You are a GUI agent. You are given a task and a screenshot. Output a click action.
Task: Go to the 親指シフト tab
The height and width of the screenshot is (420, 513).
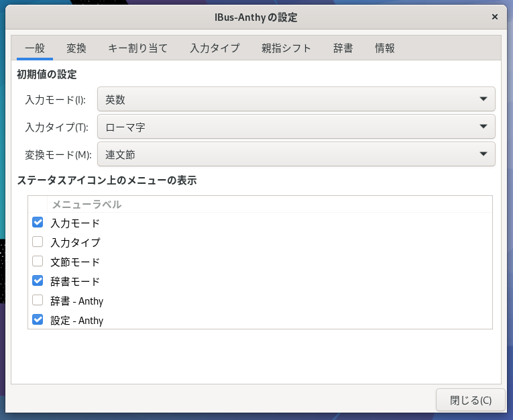286,48
